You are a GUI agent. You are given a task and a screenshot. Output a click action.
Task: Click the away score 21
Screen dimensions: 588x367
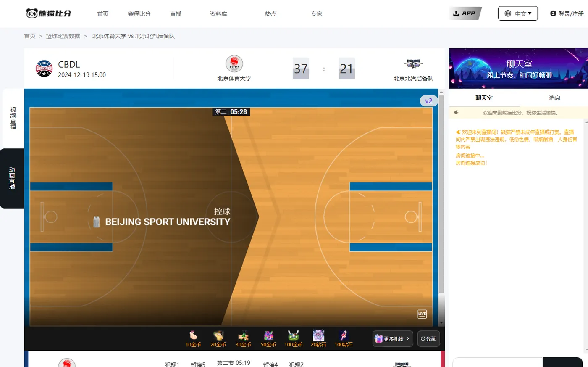pos(346,69)
